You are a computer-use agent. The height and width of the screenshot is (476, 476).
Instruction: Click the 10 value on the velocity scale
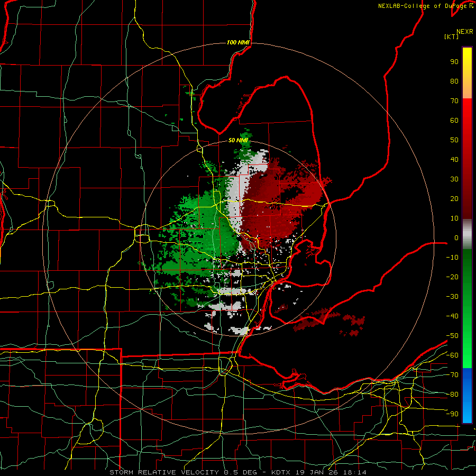454,218
